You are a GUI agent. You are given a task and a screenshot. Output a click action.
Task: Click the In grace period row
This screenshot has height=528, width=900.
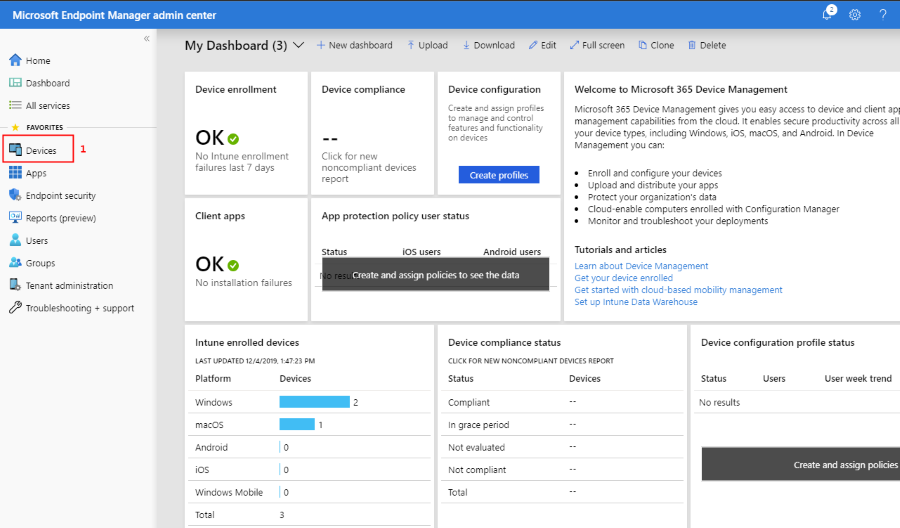pyautogui.click(x=562, y=425)
